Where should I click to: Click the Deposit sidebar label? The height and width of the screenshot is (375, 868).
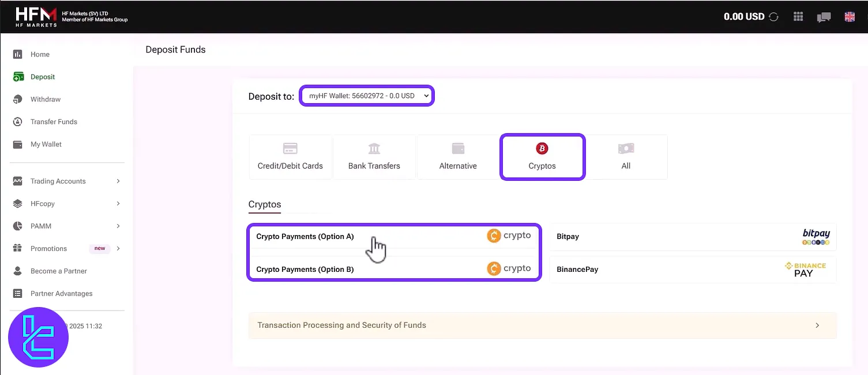pos(43,77)
